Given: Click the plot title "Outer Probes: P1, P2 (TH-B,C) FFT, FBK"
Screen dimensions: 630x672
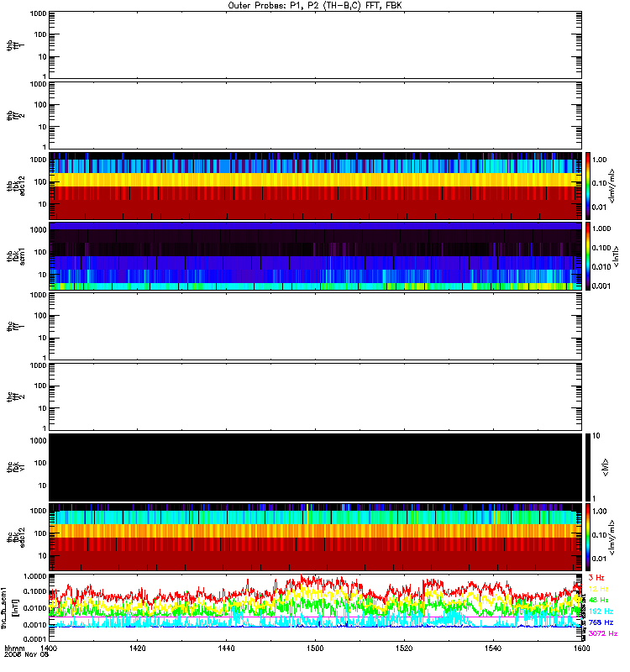Looking at the screenshot, I should 315,6.
